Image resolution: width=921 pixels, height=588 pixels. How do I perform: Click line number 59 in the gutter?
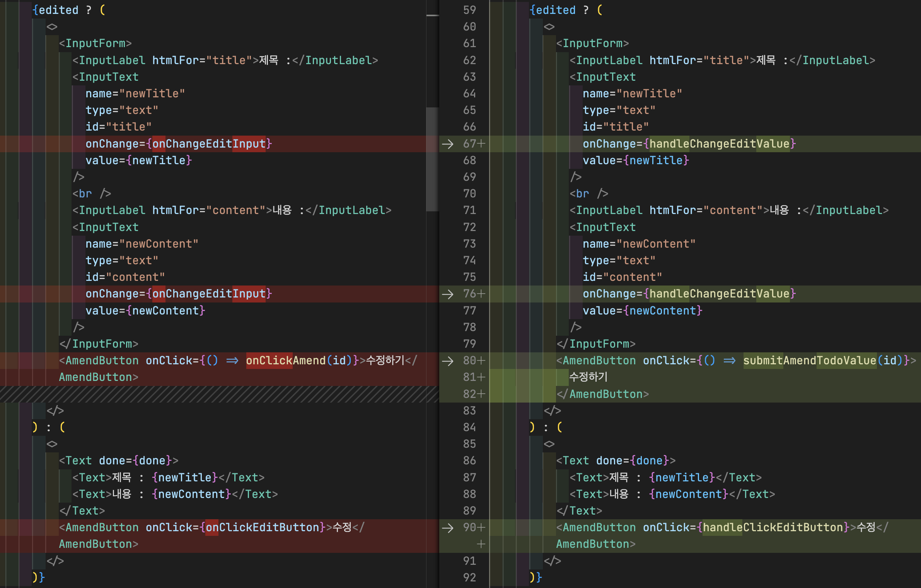point(469,10)
